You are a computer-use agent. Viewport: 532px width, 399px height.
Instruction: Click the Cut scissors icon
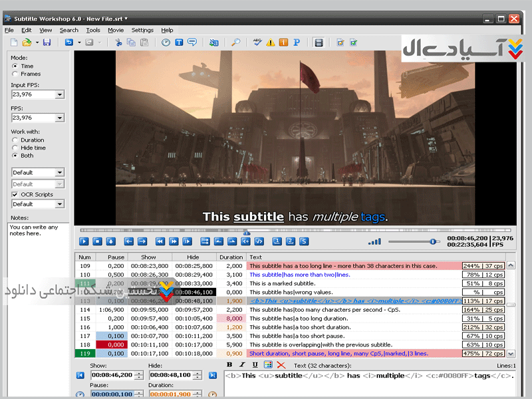click(x=119, y=43)
